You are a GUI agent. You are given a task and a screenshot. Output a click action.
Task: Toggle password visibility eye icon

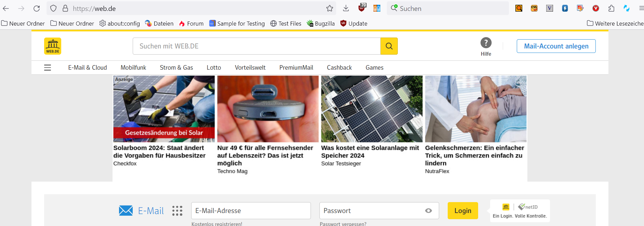(428, 211)
